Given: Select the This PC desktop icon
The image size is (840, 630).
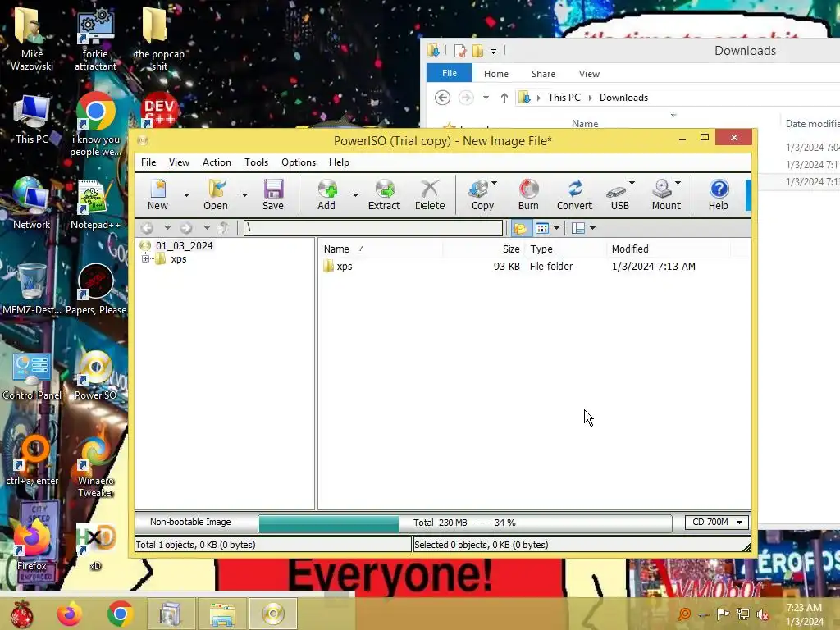Looking at the screenshot, I should [x=32, y=120].
